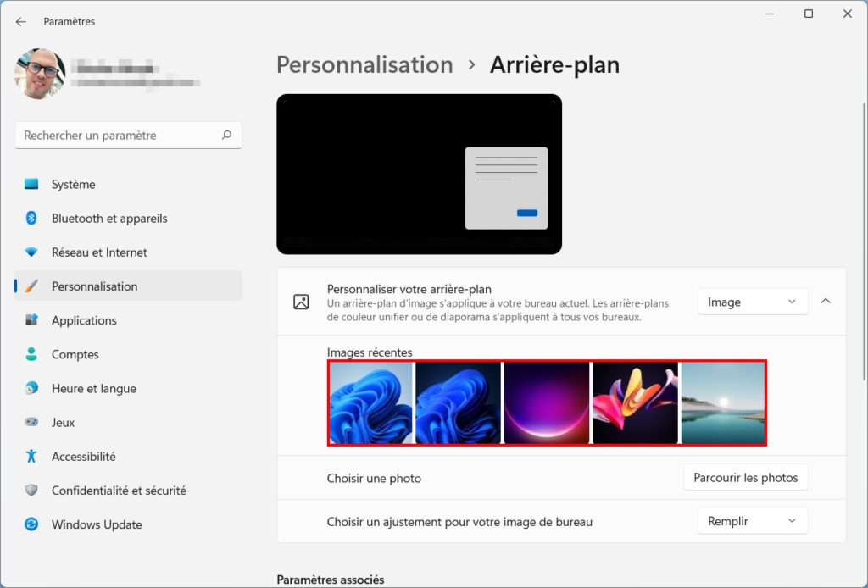Open the Applications section
The height and width of the screenshot is (588, 868).
click(x=129, y=320)
